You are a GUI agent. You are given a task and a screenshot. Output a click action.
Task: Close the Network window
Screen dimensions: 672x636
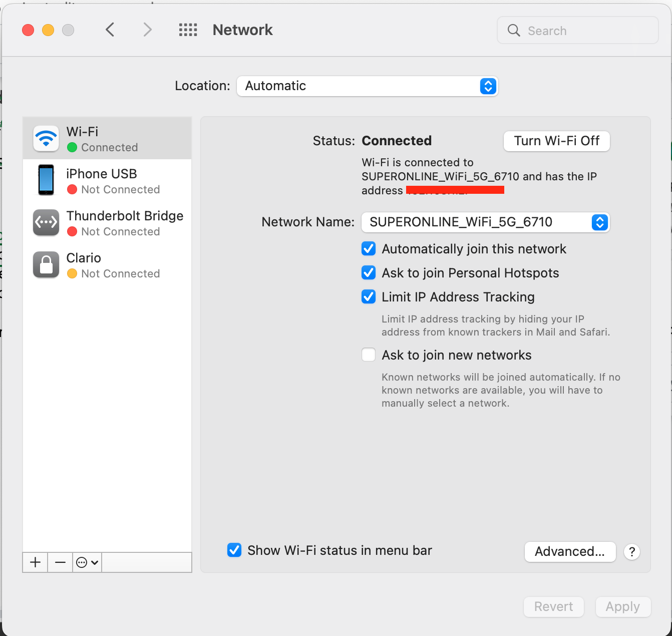click(28, 30)
